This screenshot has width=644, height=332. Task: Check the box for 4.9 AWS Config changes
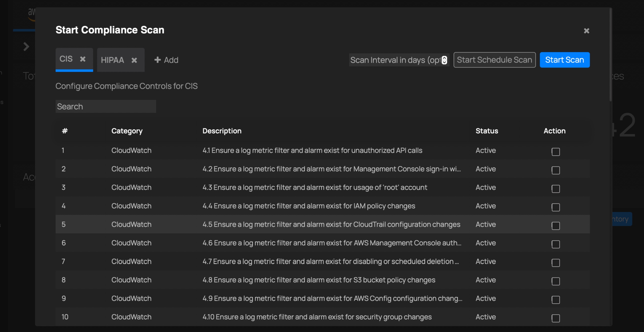tap(555, 299)
